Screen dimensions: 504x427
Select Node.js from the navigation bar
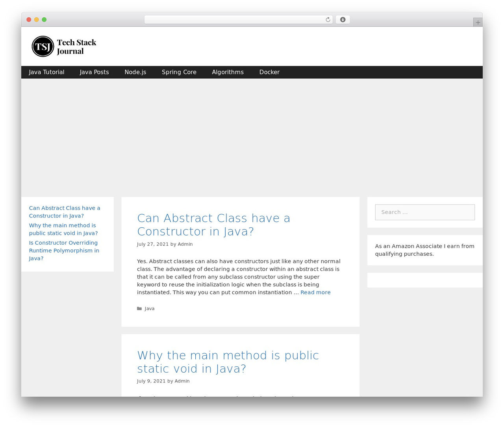pos(135,72)
